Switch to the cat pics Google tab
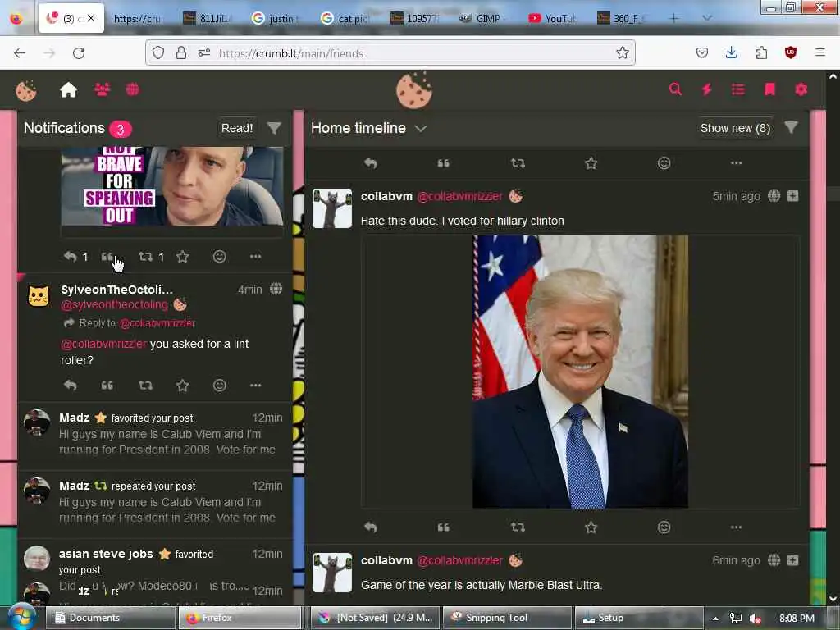 pos(345,19)
